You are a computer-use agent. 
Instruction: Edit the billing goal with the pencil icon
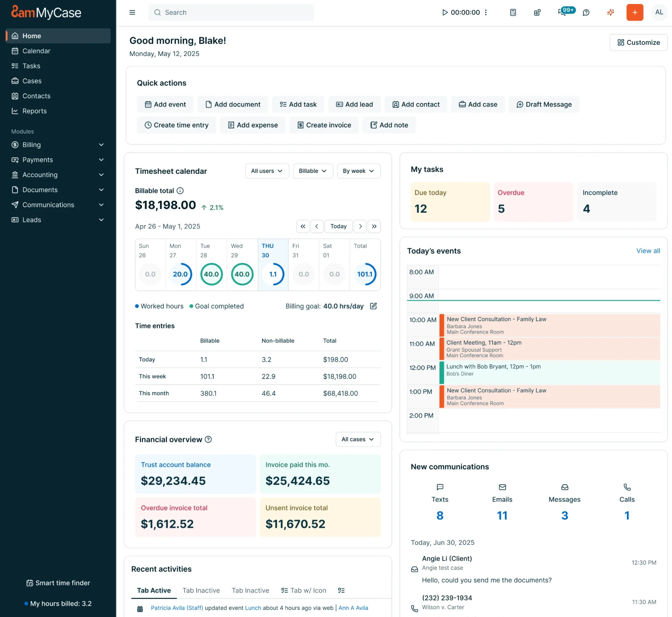point(373,306)
